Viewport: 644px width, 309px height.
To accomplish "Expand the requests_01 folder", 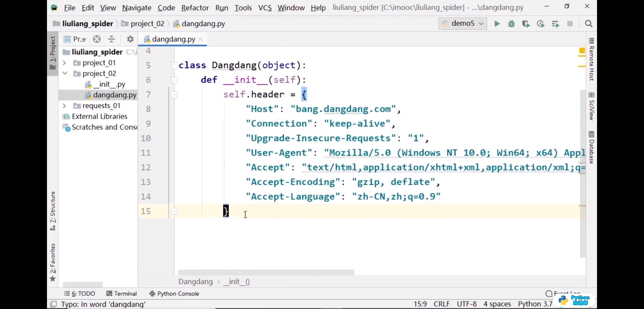I will pyautogui.click(x=64, y=106).
